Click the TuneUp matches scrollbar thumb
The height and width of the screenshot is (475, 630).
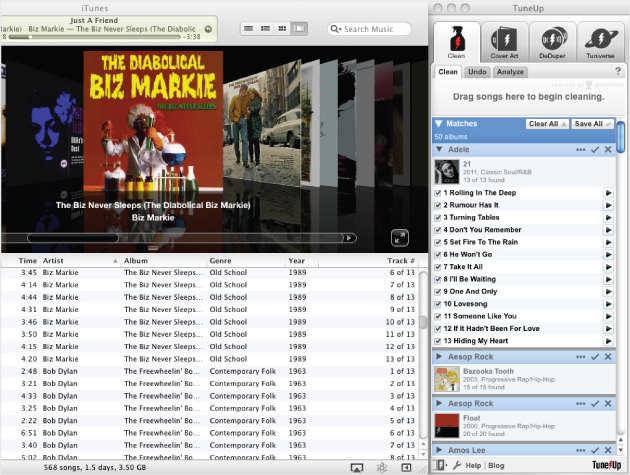pyautogui.click(x=620, y=137)
